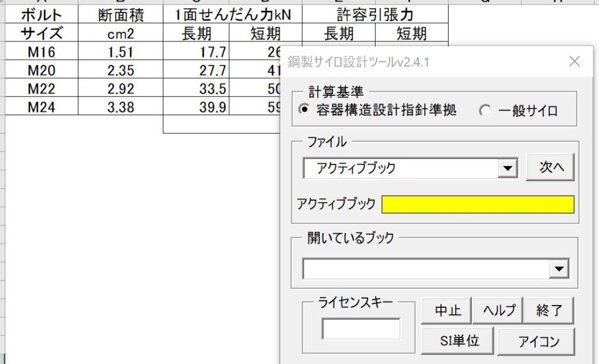This screenshot has height=364, width=599.
Task: Click the yellow アクティブブック field
Action: coord(478,205)
